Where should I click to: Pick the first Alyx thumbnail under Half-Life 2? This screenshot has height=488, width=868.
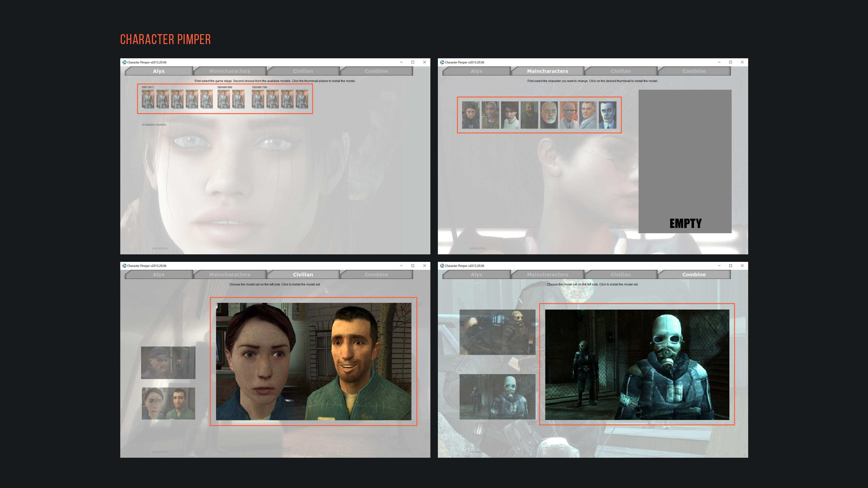[x=148, y=99]
